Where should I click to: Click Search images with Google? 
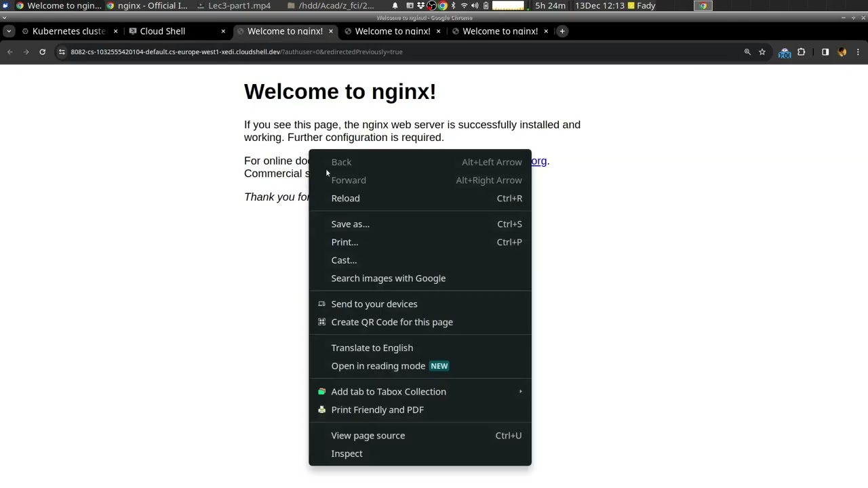point(420,279)
